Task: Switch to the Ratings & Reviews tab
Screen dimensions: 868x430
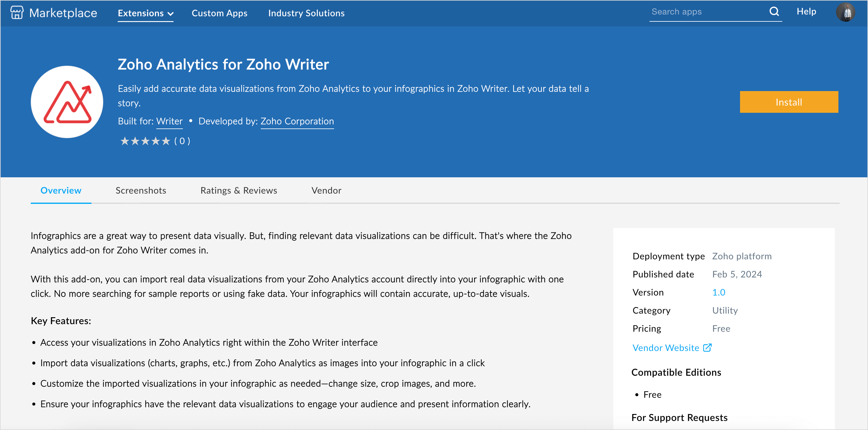Action: [238, 191]
